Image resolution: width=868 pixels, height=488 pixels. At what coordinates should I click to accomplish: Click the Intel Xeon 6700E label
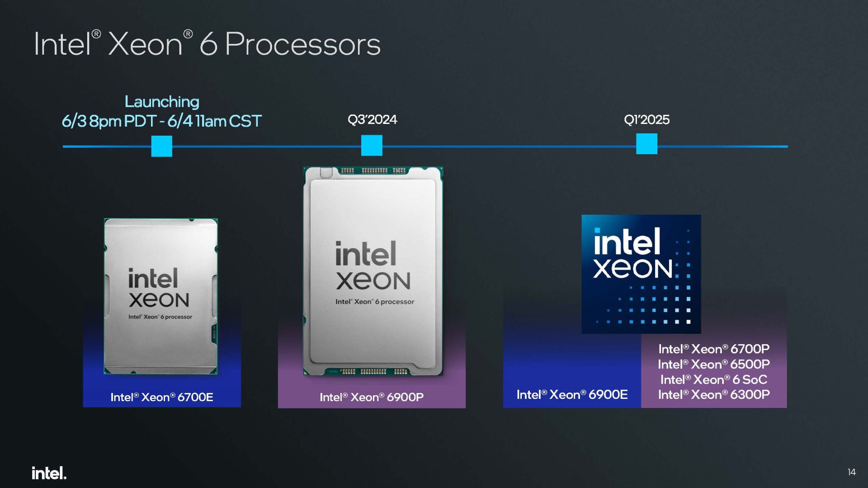click(162, 397)
